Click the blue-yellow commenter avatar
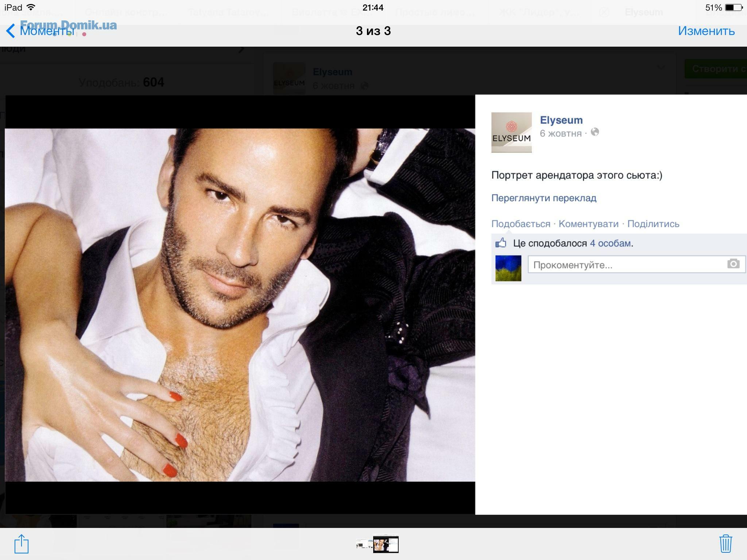Image resolution: width=747 pixels, height=560 pixels. 508,268
